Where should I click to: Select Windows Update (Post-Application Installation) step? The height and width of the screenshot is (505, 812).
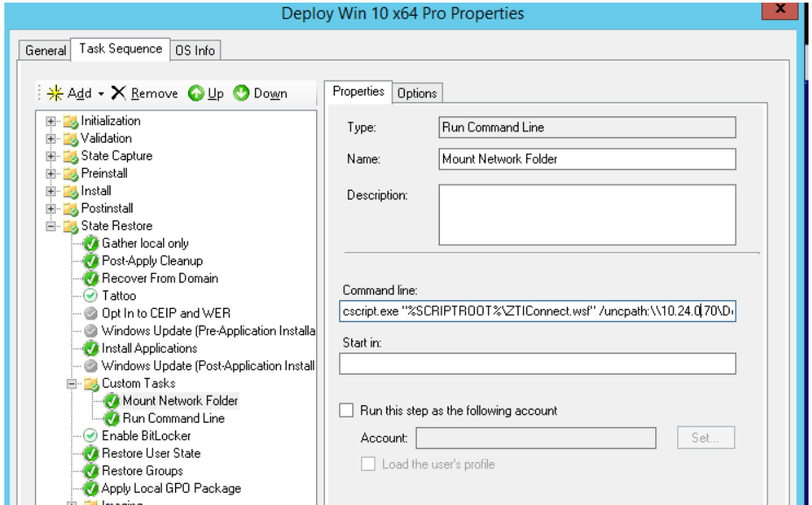208,366
